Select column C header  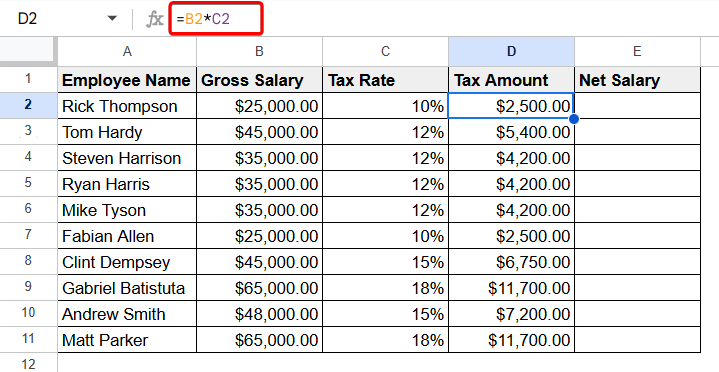click(385, 51)
